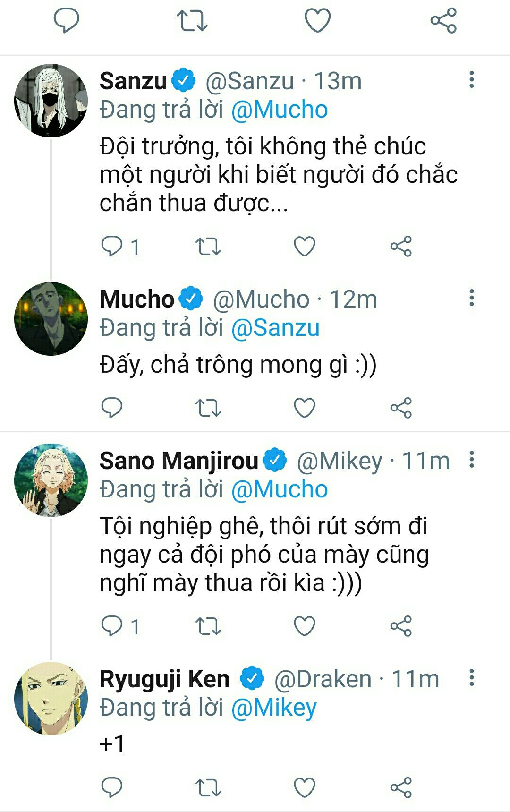Tap the top share icon
This screenshot has height=812, width=510.
pos(443,21)
